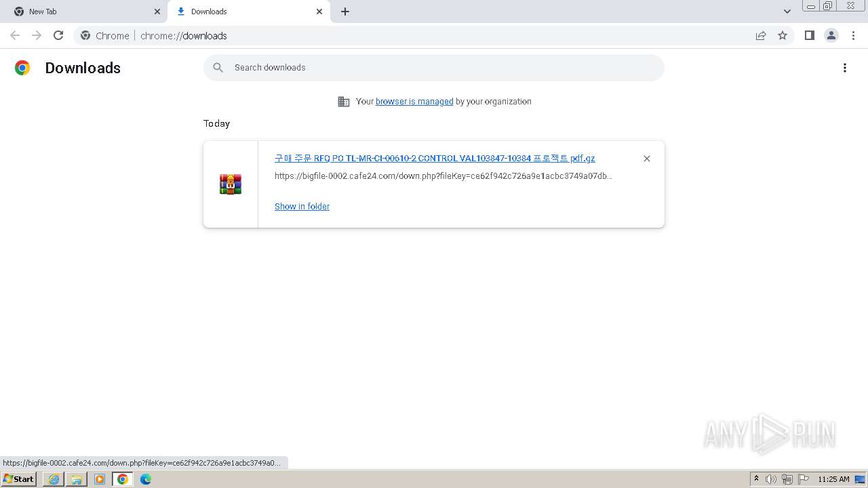Click the chrome://downloads address bar
The height and width of the screenshot is (488, 868).
click(434, 35)
